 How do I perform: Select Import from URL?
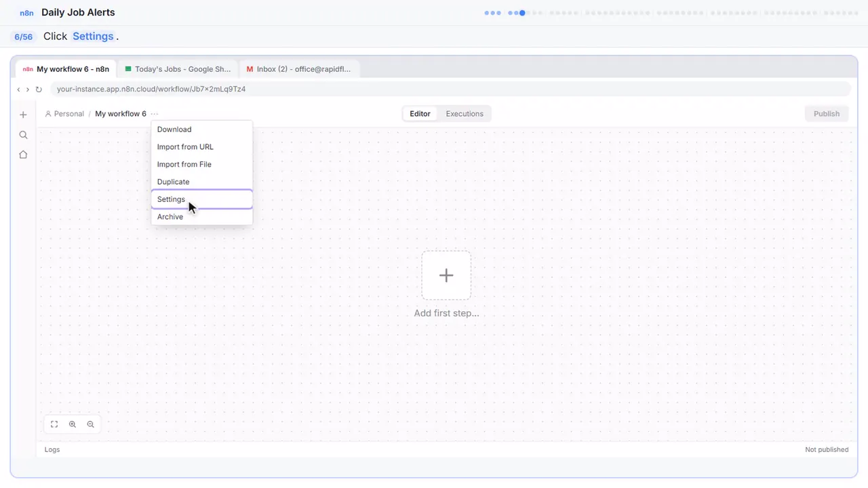click(202, 147)
